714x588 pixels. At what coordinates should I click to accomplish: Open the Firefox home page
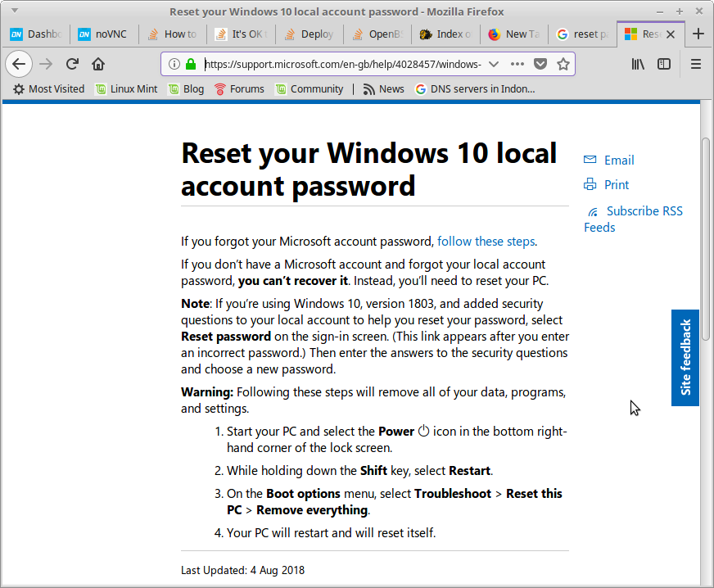click(x=98, y=64)
